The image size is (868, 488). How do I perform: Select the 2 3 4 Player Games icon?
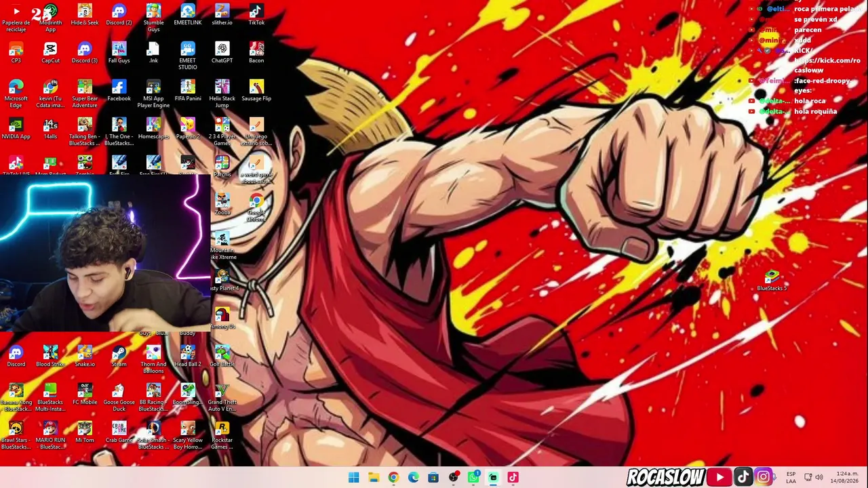click(x=222, y=132)
